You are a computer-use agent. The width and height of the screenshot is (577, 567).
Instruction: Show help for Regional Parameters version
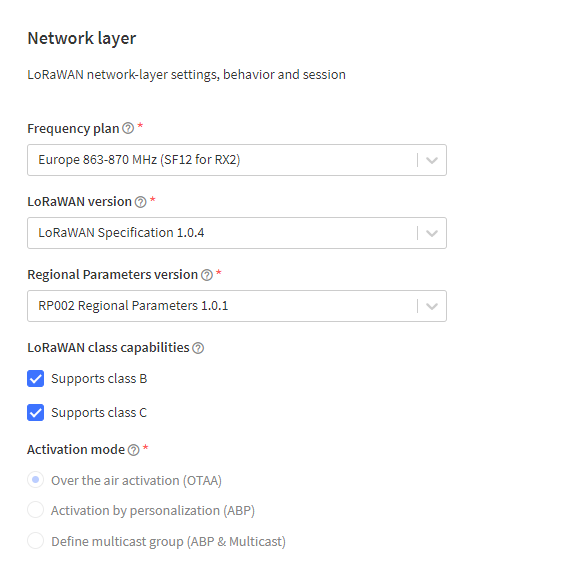pos(207,274)
